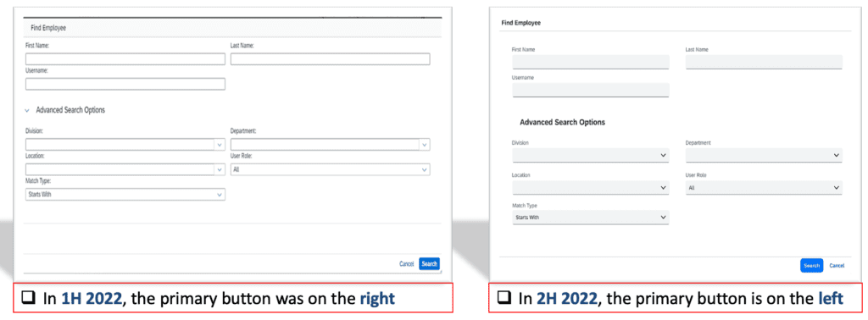Screen dimensions: 868x320
Task: Focus Last Name field in right dialog
Action: [x=764, y=62]
